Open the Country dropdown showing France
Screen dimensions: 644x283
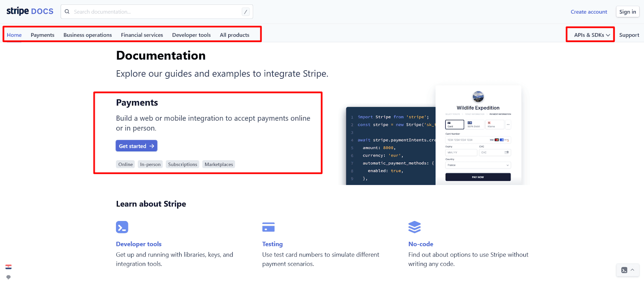478,165
